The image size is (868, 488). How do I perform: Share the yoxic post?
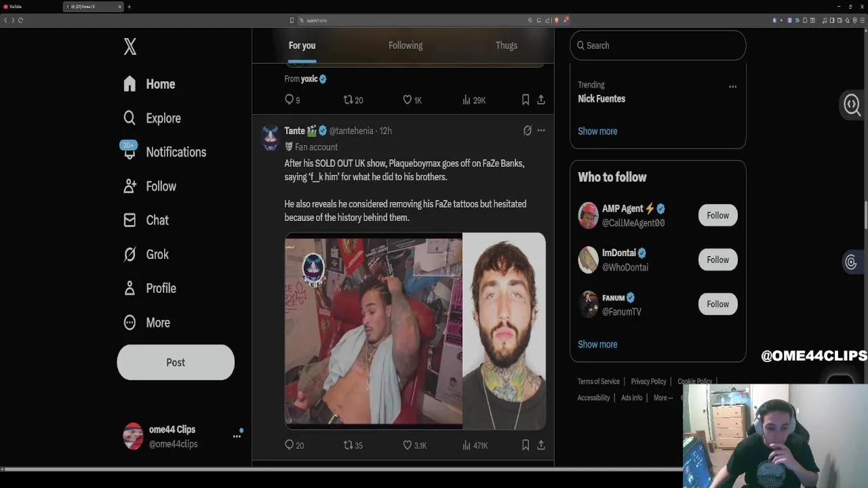[541, 100]
